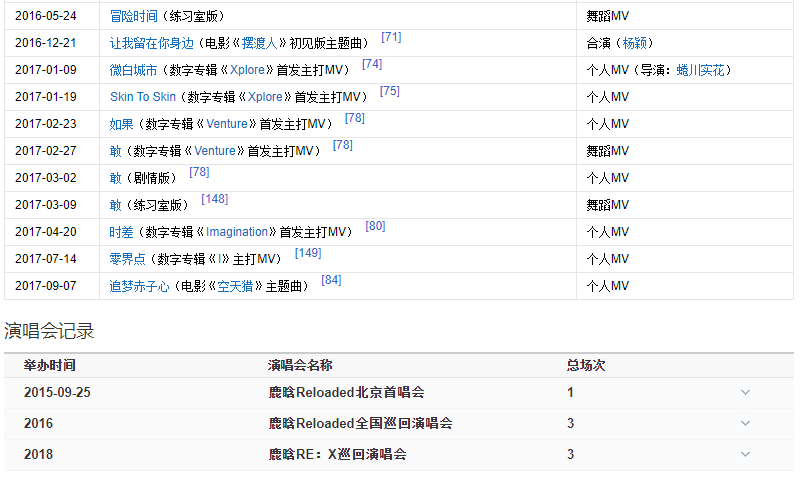Open the 如果 song link

click(121, 125)
